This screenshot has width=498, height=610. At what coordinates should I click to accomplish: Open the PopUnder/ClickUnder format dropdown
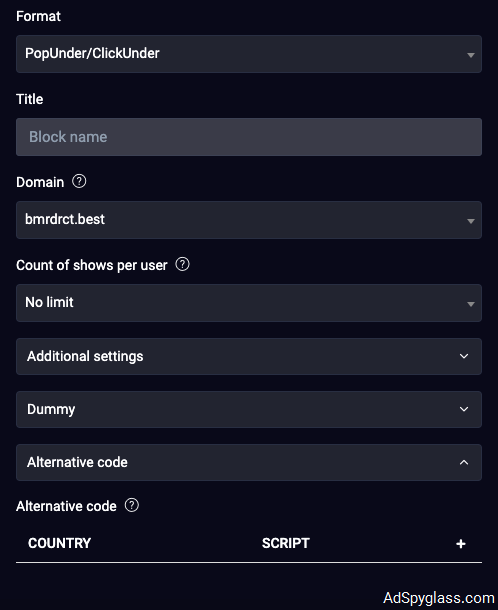(249, 54)
